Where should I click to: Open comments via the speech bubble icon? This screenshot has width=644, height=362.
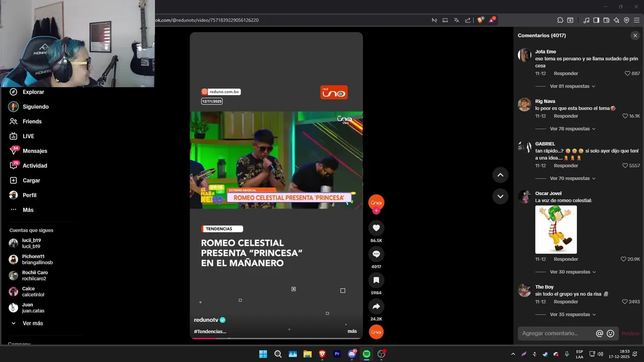(376, 254)
